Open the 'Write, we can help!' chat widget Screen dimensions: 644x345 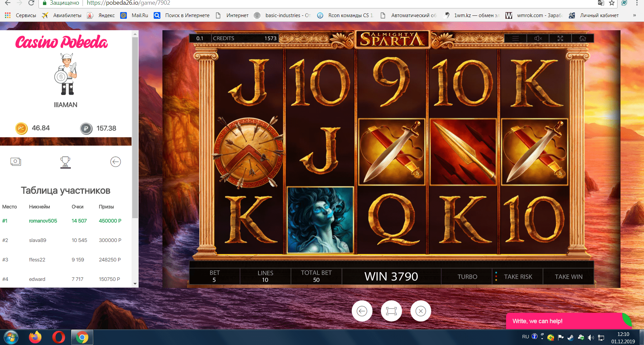[x=568, y=321]
